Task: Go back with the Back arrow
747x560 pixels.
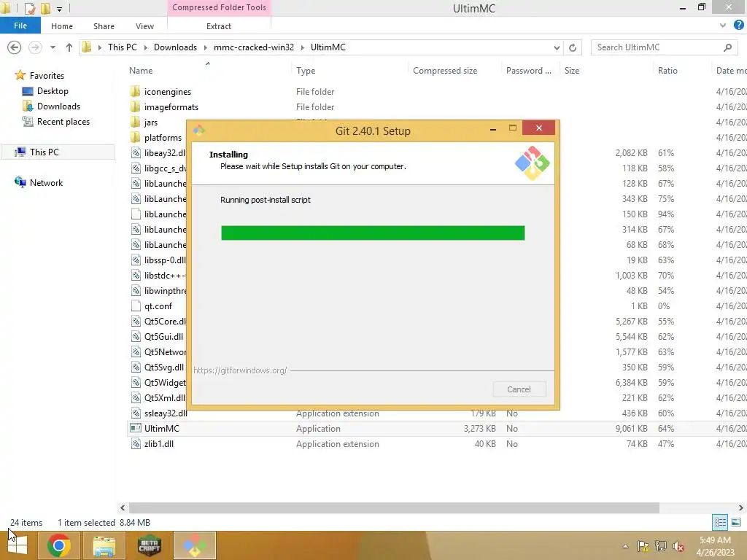Action: [15, 47]
